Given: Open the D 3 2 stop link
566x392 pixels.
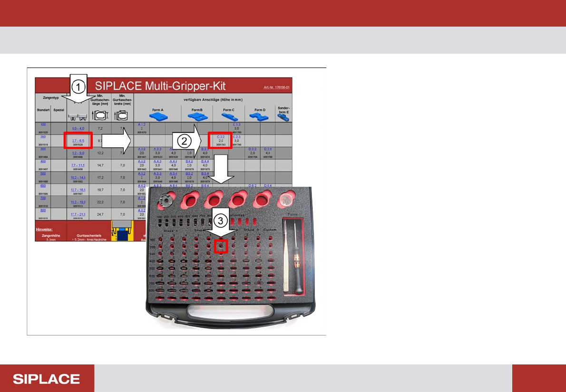Looking at the screenshot, I should (x=252, y=149).
